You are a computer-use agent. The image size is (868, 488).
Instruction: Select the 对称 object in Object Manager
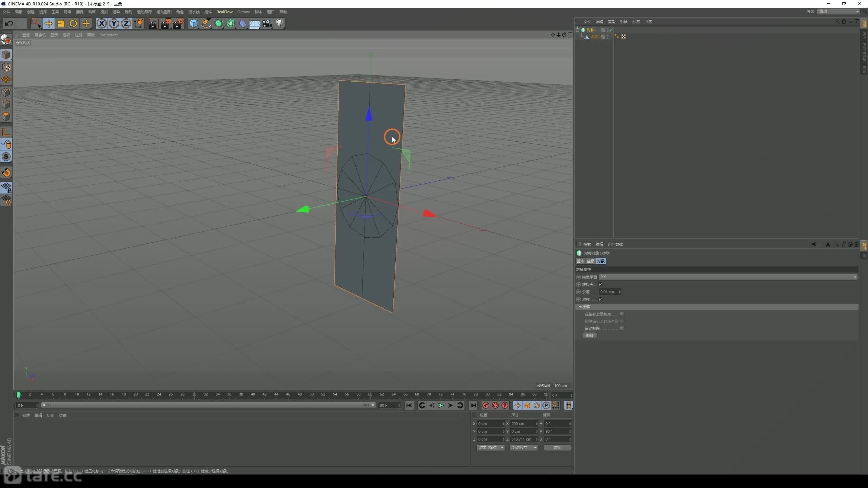tap(591, 30)
